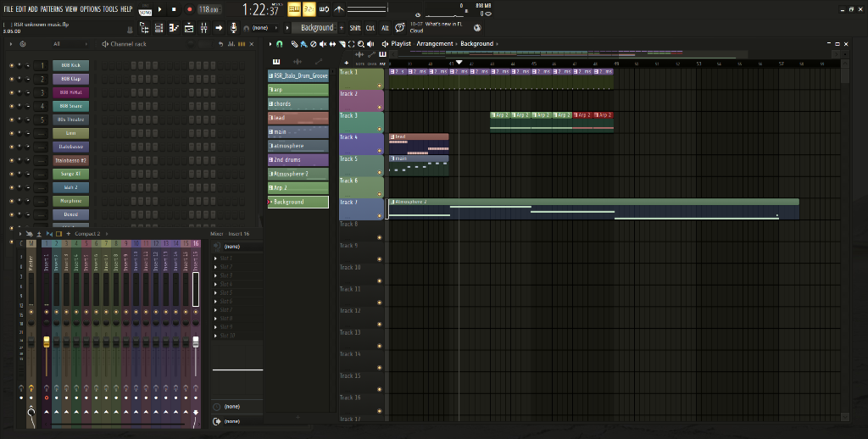Screen dimensions: 868x439
Task: Mute Playlist Track 7 with its LED
Action: 380,216
